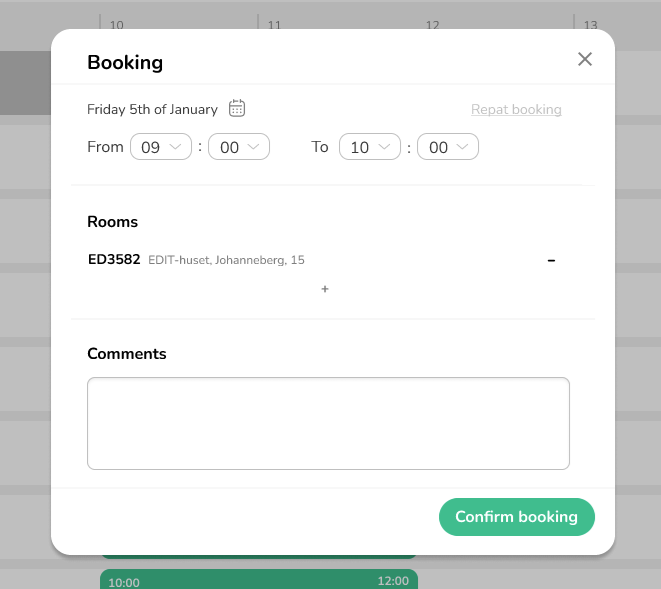Click the Repat booking link

pyautogui.click(x=516, y=110)
